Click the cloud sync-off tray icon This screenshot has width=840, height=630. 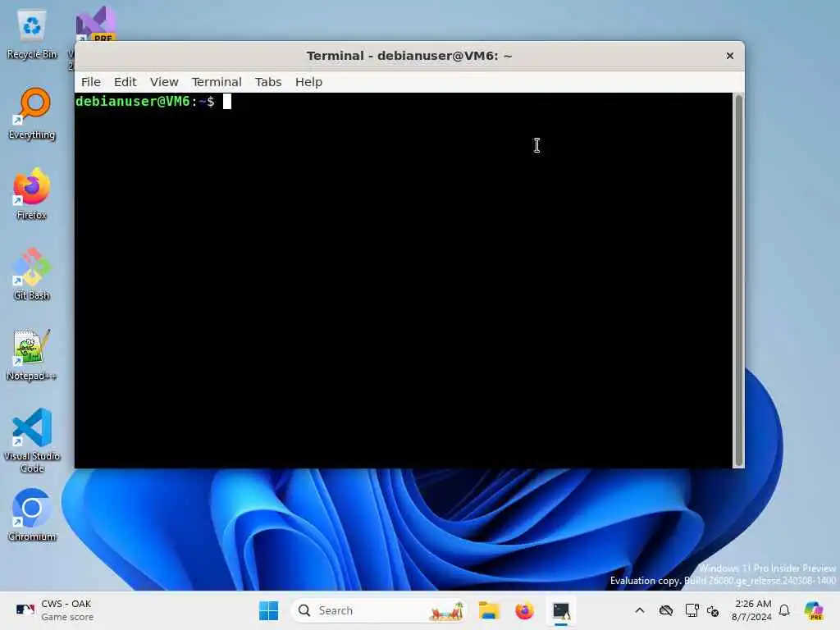666,610
